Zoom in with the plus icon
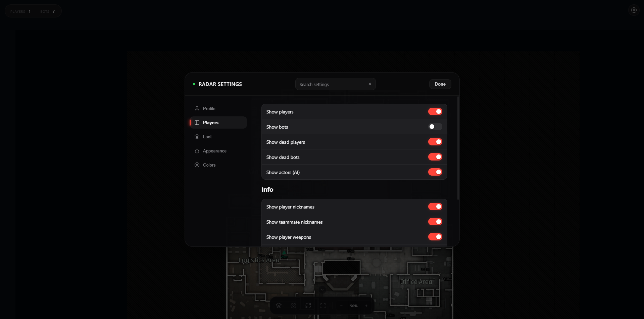This screenshot has width=644, height=319. [366, 306]
